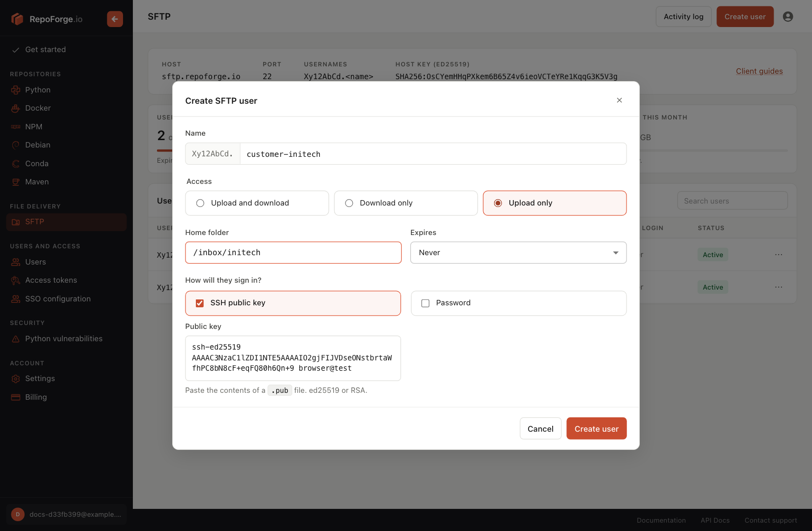
Task: Click the SHA256 host key value
Action: [506, 77]
